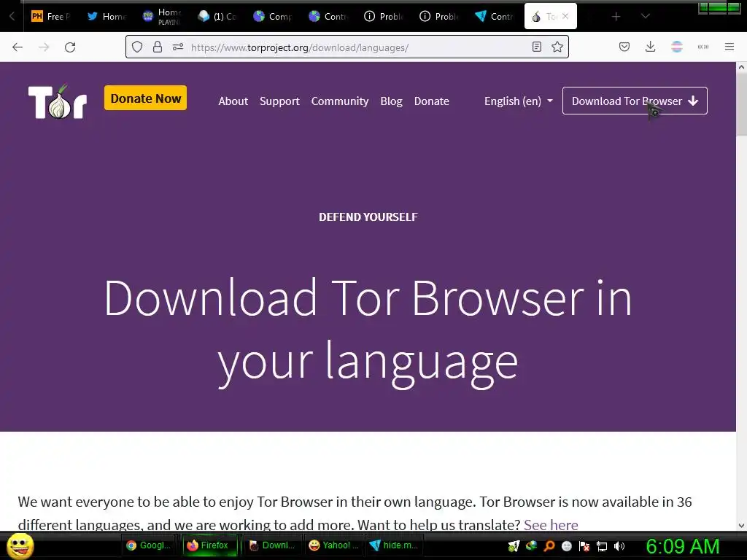Click the volume speaker tray icon
Screen dimensions: 747x560
click(x=619, y=546)
